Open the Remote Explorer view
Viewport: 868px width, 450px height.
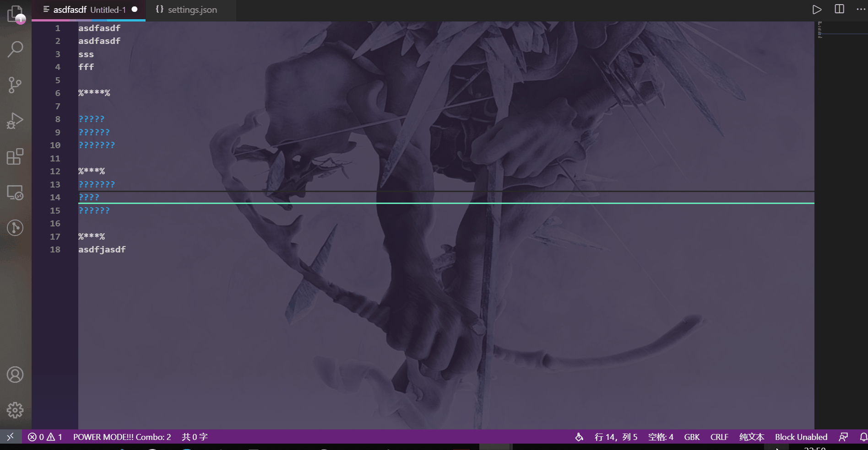click(15, 192)
